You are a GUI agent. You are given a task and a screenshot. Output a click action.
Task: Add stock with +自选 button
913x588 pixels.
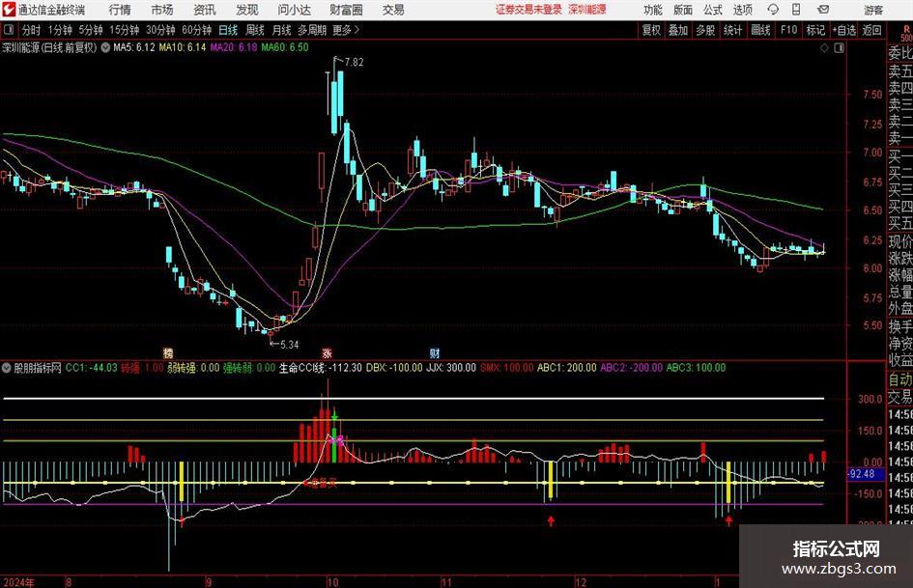point(843,30)
